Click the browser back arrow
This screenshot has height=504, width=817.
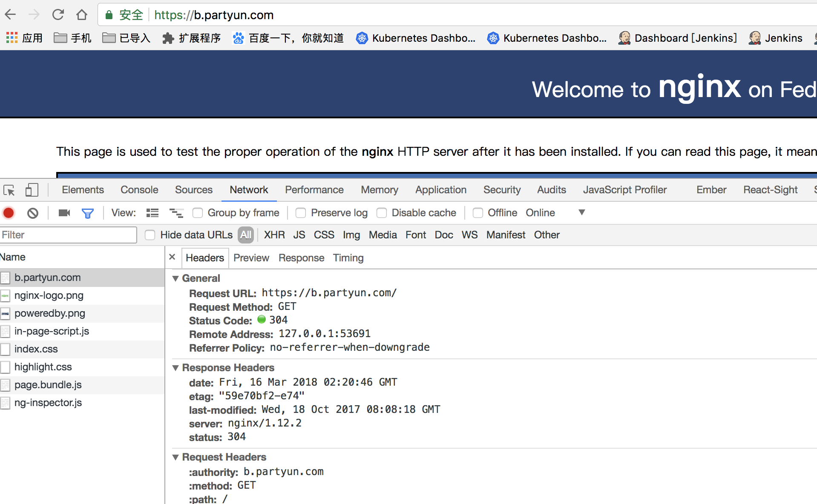click(x=10, y=15)
